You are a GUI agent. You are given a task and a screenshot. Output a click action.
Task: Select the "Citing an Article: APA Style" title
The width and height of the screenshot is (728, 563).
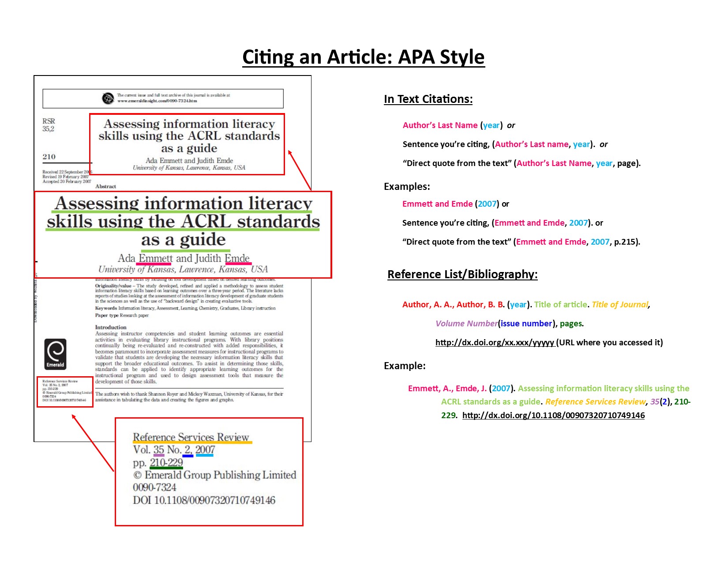coord(363,57)
